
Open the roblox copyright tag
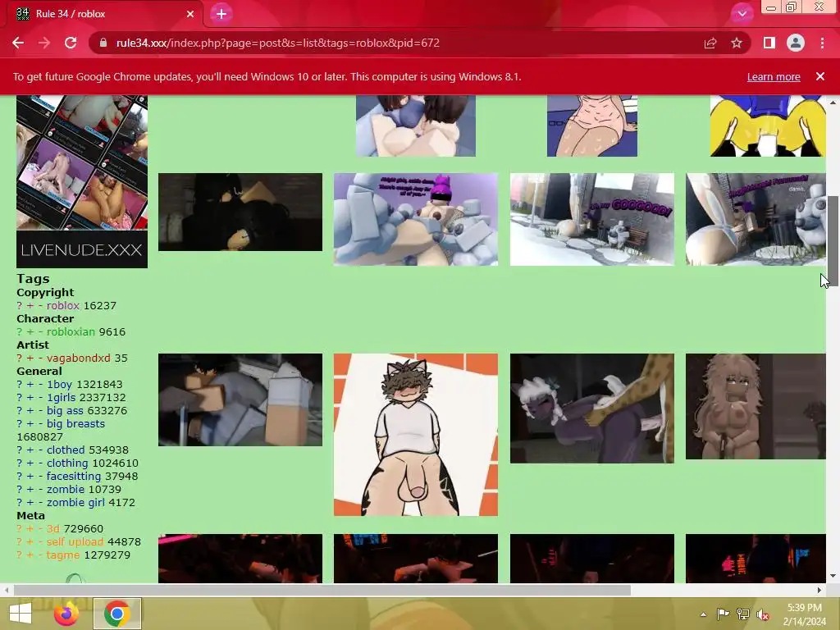pos(62,305)
